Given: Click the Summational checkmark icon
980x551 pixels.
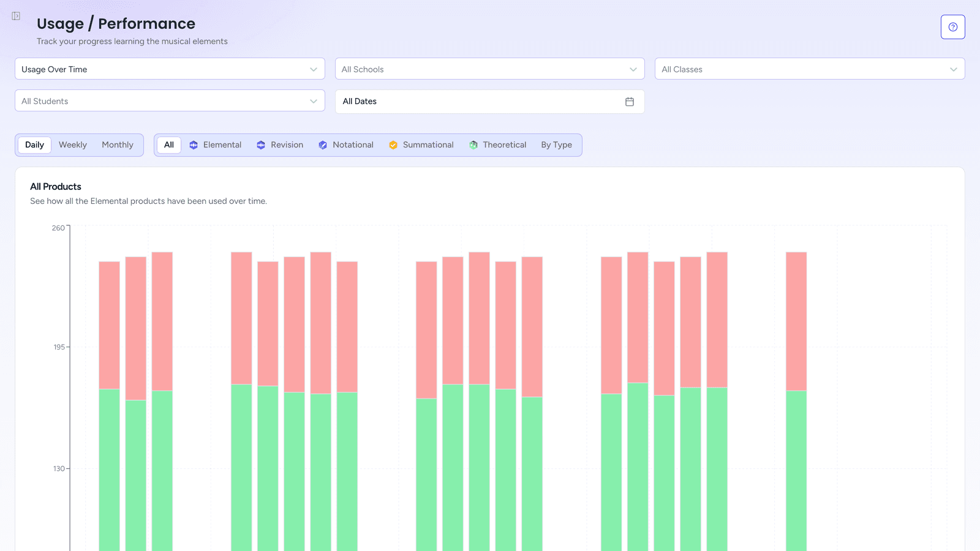Looking at the screenshot, I should click(x=393, y=145).
